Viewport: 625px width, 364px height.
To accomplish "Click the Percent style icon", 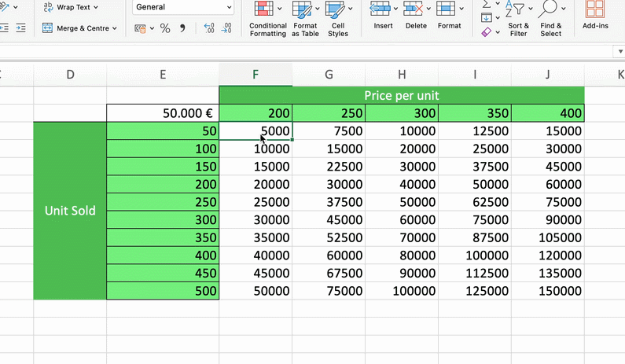I will (165, 28).
